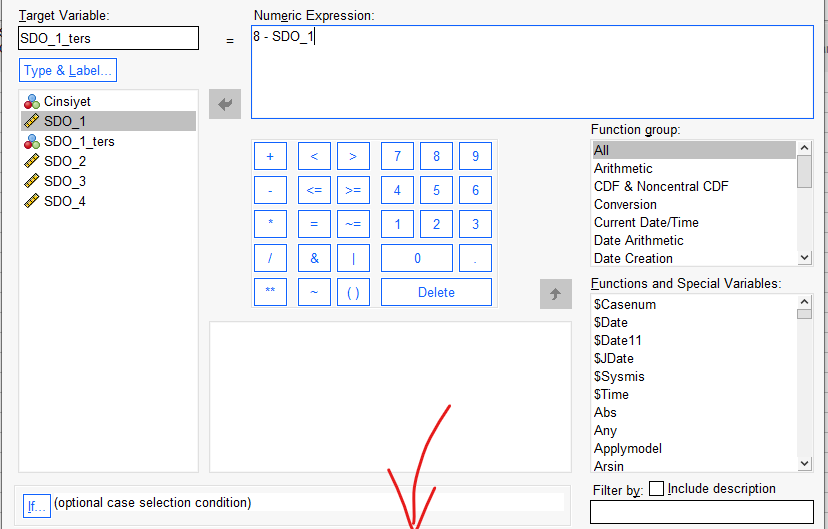Click the move-variable-to-expression arrow button
This screenshot has width=828, height=529.
(x=225, y=104)
